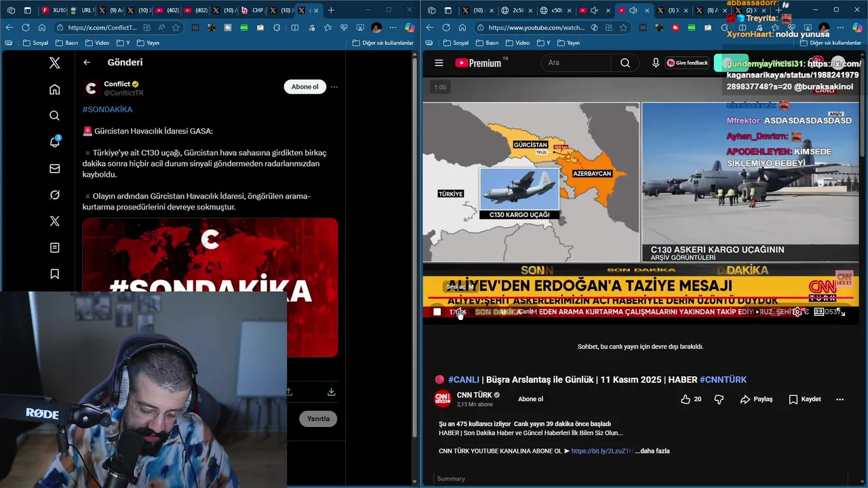Stop the live video playback
The height and width of the screenshot is (488, 868).
click(x=437, y=312)
